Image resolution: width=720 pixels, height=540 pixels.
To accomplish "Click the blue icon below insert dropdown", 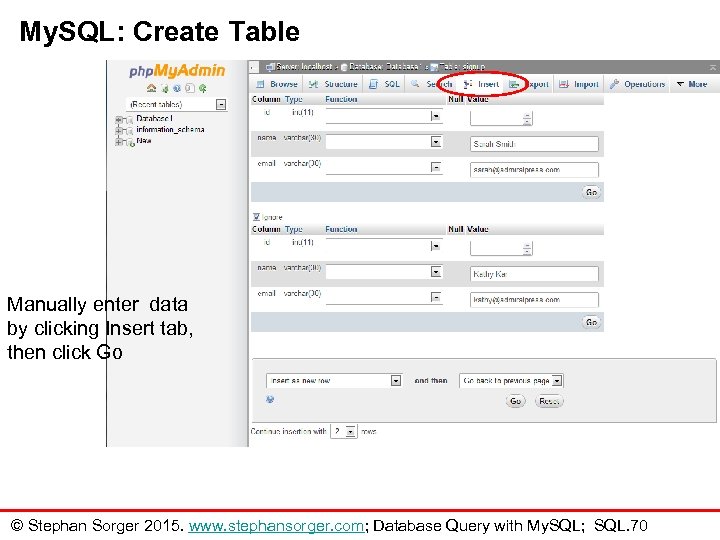I will (x=270, y=399).
